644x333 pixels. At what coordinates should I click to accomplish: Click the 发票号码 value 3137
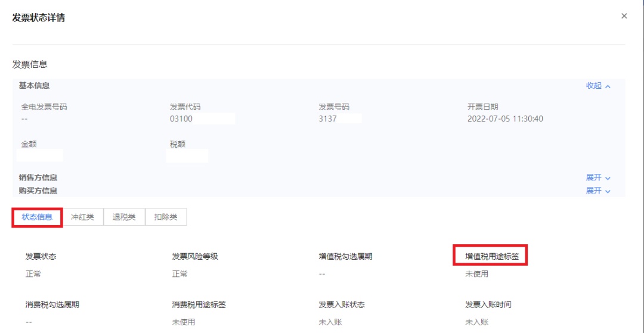click(327, 119)
